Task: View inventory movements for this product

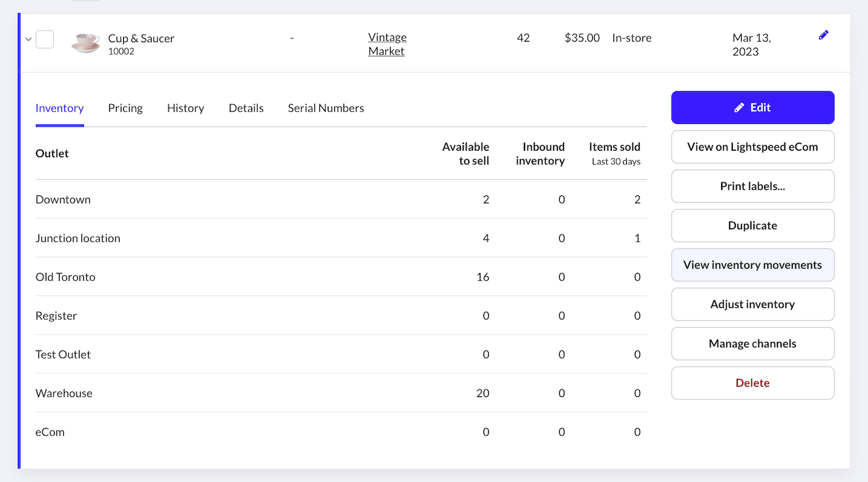Action: [x=753, y=265]
